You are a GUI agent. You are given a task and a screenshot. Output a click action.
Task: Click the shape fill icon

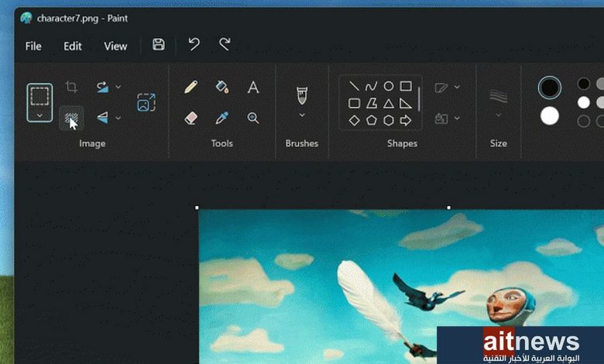pyautogui.click(x=441, y=118)
